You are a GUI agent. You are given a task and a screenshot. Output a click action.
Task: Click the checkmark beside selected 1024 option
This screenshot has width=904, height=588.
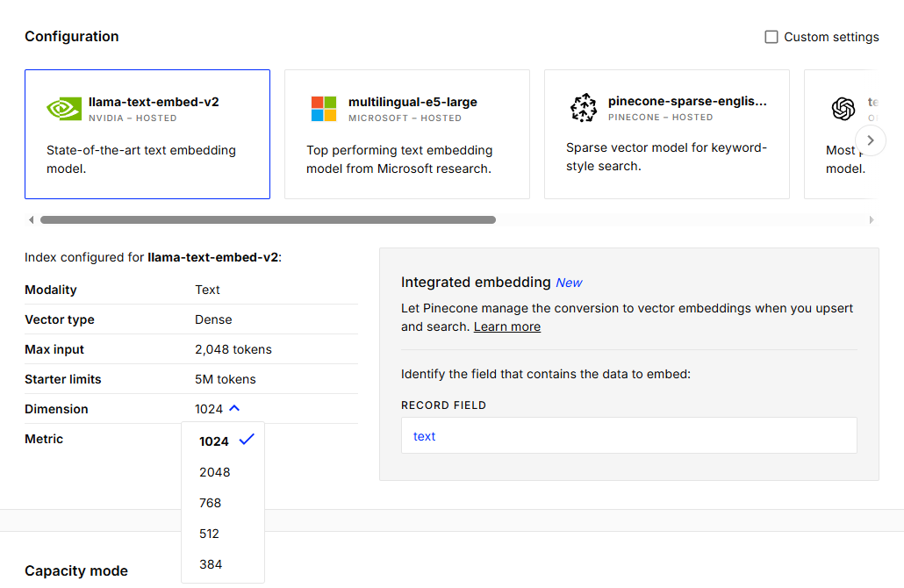pyautogui.click(x=247, y=440)
